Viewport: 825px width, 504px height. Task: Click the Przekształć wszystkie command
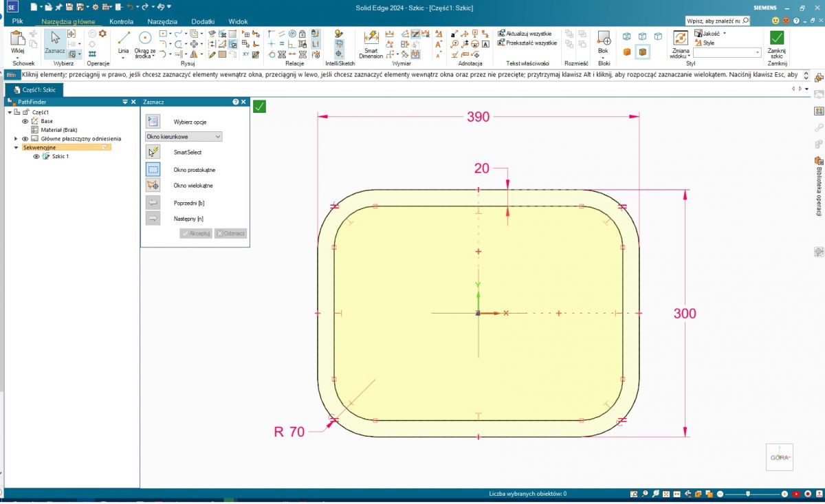pyautogui.click(x=527, y=43)
